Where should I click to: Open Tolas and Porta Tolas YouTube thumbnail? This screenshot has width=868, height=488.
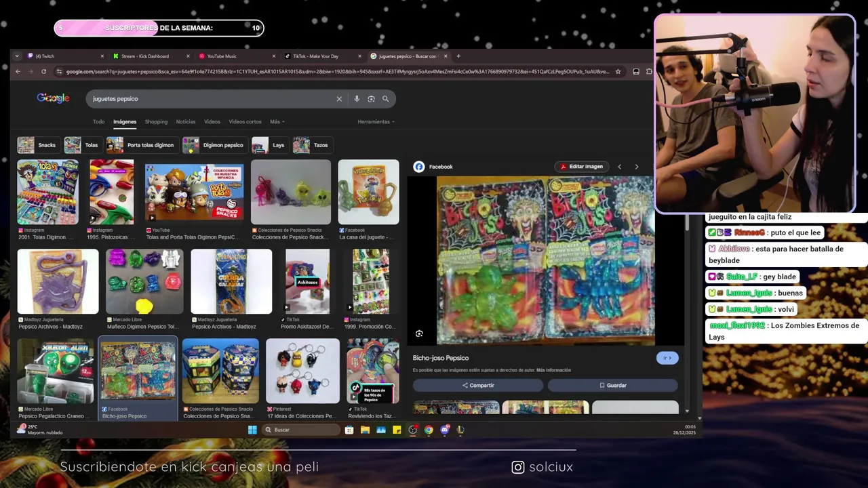coord(194,192)
